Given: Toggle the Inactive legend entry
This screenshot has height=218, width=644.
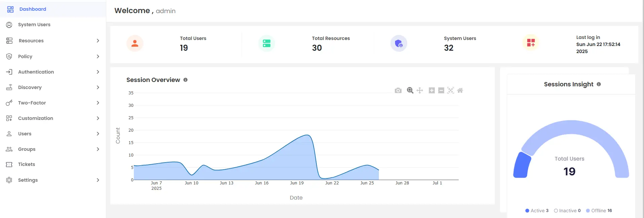Looking at the screenshot, I should tap(567, 211).
